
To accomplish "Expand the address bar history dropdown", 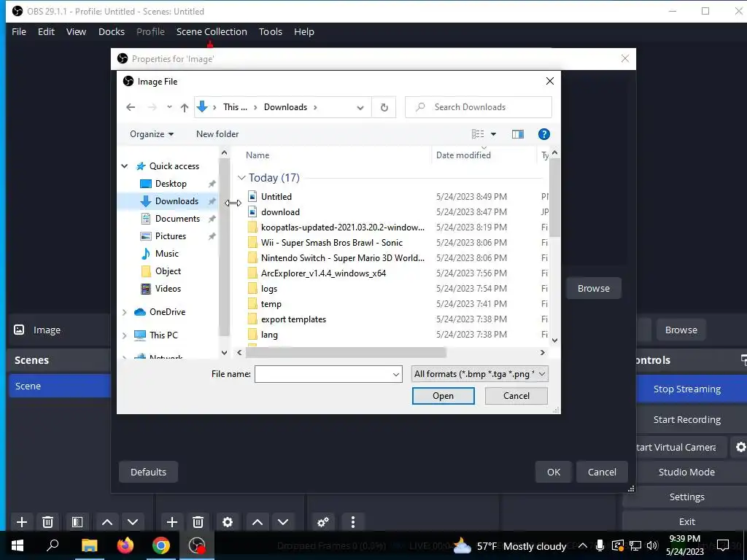I will 360,108.
